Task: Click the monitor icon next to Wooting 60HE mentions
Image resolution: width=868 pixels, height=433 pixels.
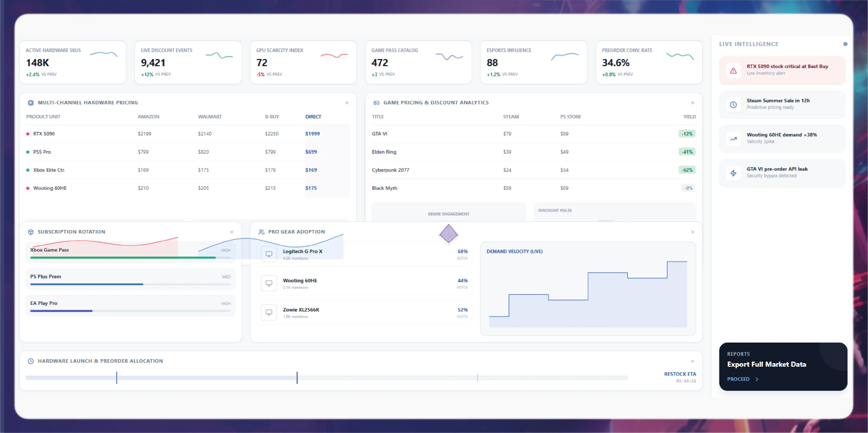Action: (269, 283)
